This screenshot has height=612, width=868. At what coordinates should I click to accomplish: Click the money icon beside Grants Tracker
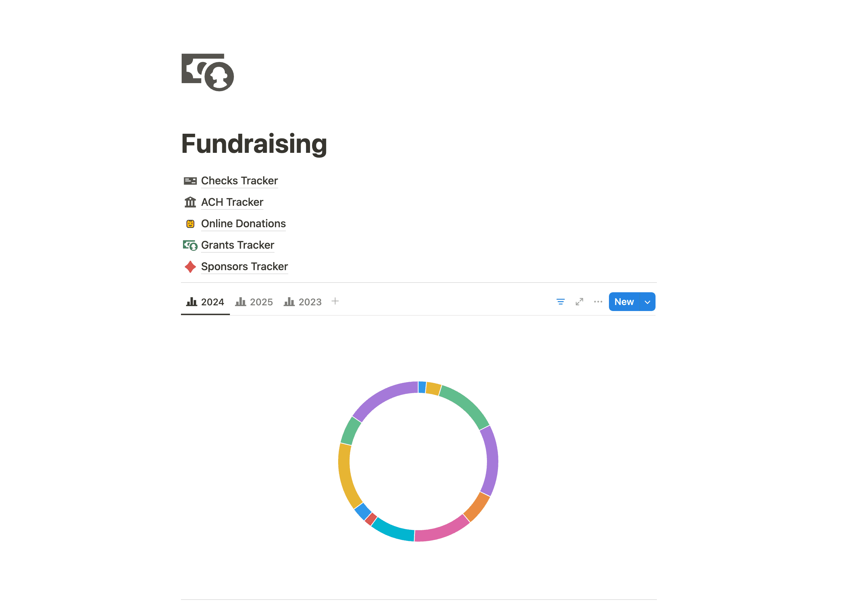tap(191, 245)
